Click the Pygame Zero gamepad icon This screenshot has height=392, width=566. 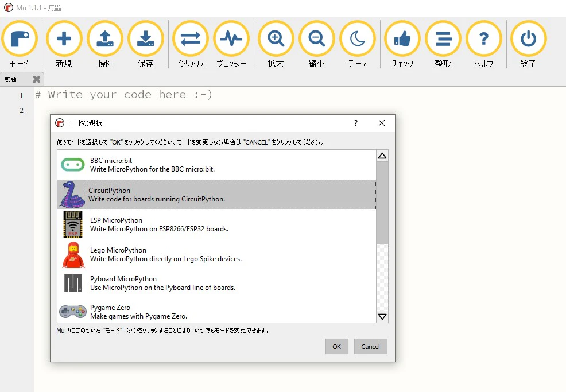72,311
